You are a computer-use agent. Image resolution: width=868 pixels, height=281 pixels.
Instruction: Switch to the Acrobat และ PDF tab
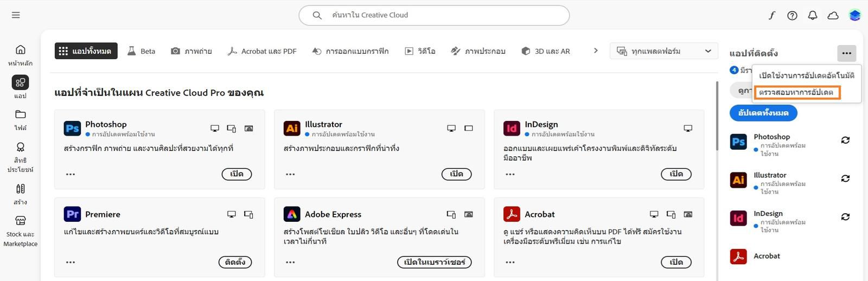[x=262, y=51]
